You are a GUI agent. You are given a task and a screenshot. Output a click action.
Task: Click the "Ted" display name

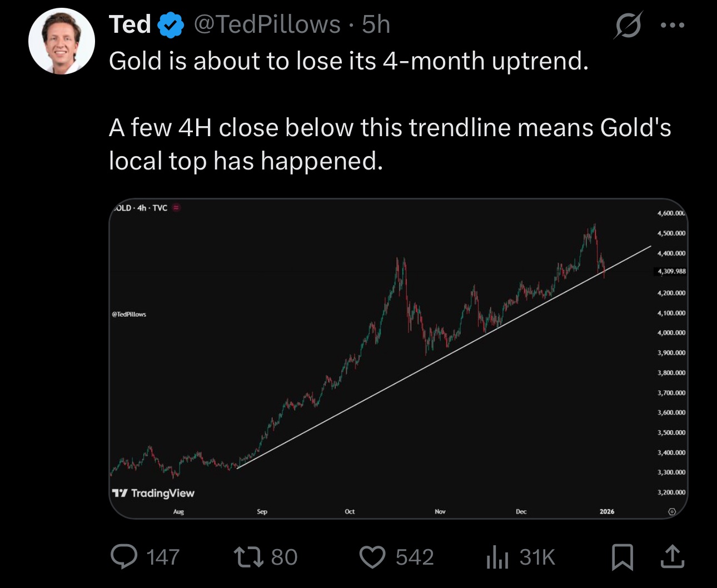pos(130,25)
